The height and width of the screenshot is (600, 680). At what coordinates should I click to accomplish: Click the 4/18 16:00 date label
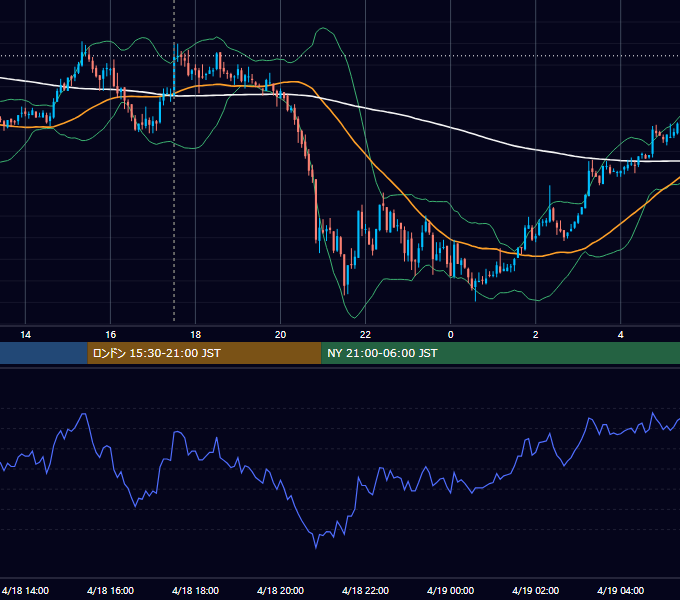click(x=110, y=590)
